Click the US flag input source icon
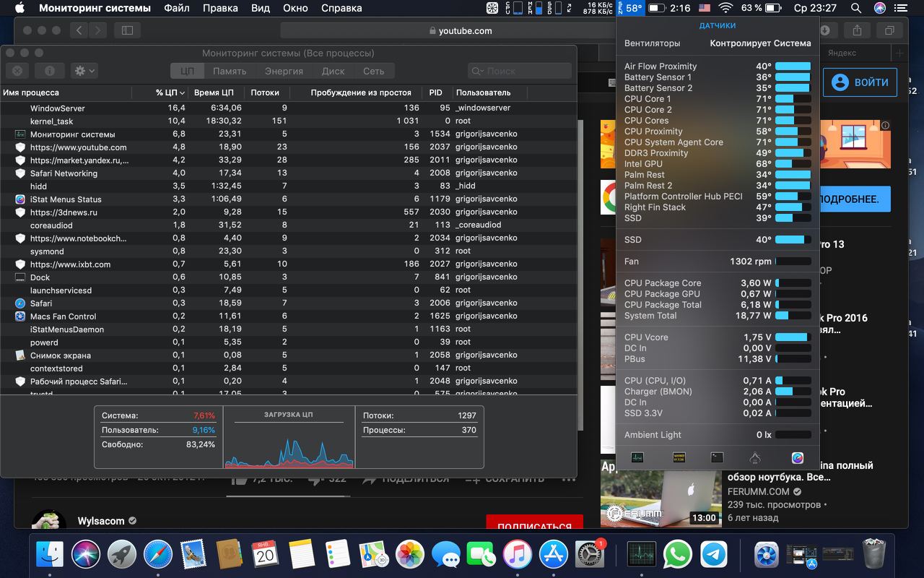This screenshot has height=578, width=924. coord(705,9)
